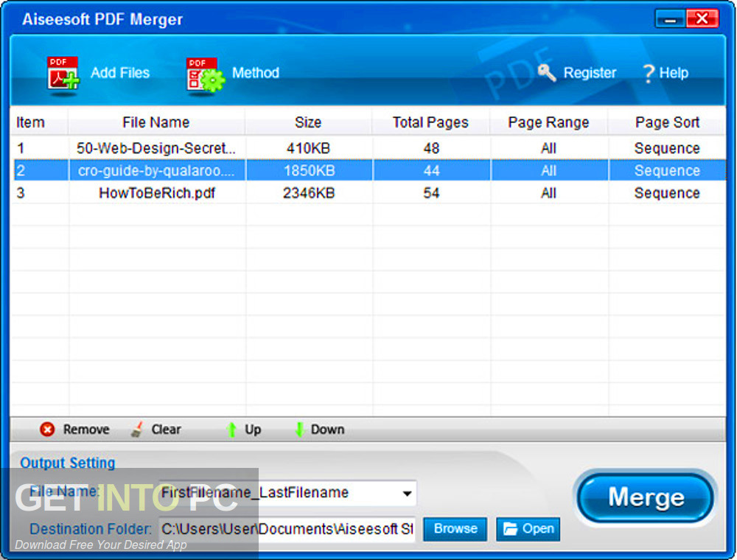
Task: Click the folder icon on the Open button
Action: coord(510,529)
